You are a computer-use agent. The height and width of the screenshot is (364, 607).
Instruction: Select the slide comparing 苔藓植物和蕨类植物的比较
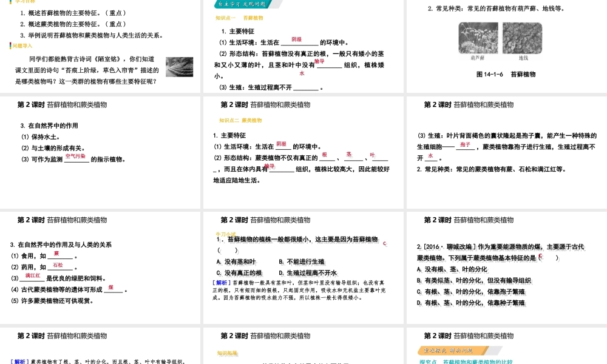coord(507,346)
